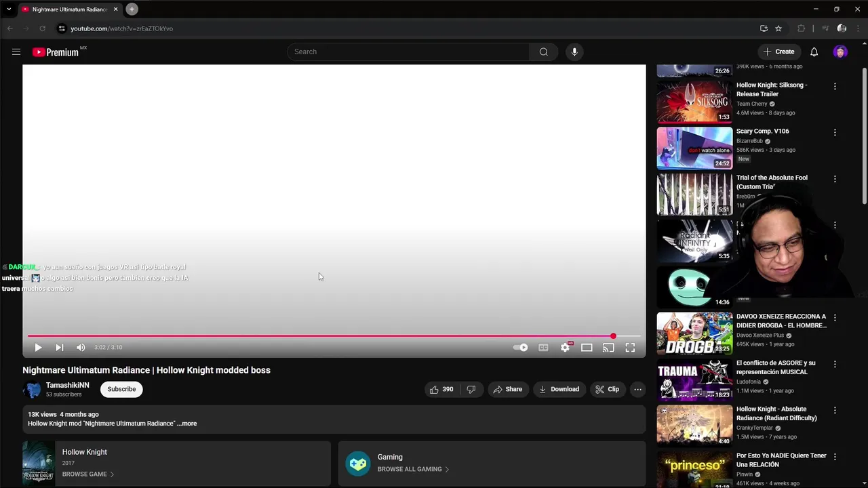Open the account avatar menu

[840, 52]
